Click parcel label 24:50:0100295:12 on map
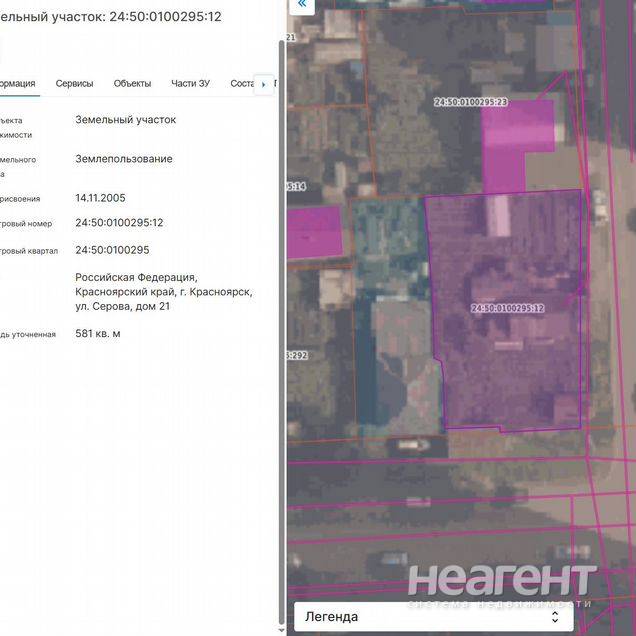 point(507,309)
